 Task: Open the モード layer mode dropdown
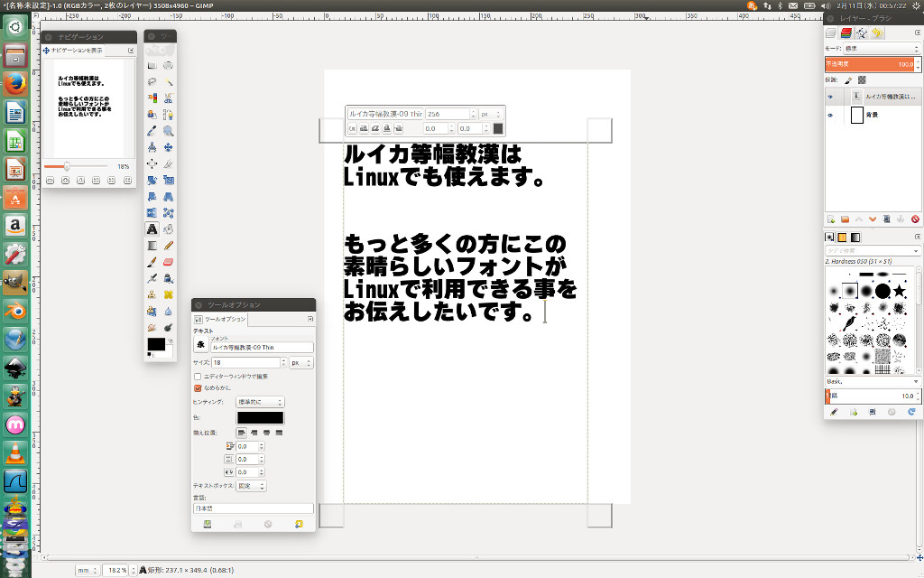click(881, 49)
